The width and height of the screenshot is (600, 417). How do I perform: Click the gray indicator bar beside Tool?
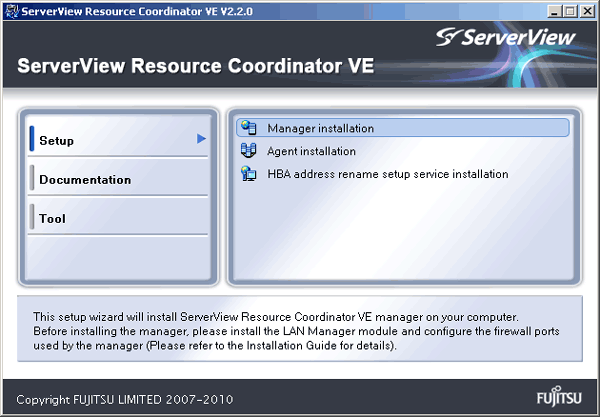[x=32, y=217]
